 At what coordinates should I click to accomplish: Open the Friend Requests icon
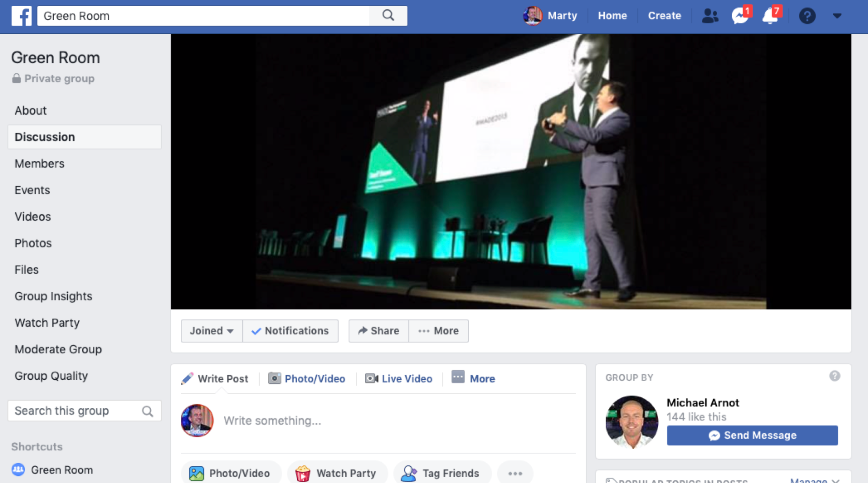point(709,16)
